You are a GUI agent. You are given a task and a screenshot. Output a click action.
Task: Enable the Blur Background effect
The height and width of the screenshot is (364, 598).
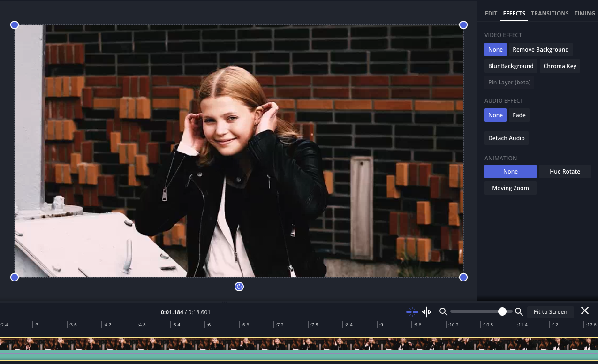[x=511, y=66]
